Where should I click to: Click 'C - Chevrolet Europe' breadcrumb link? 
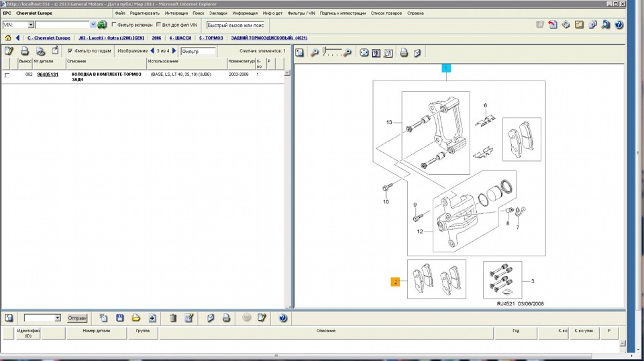49,38
